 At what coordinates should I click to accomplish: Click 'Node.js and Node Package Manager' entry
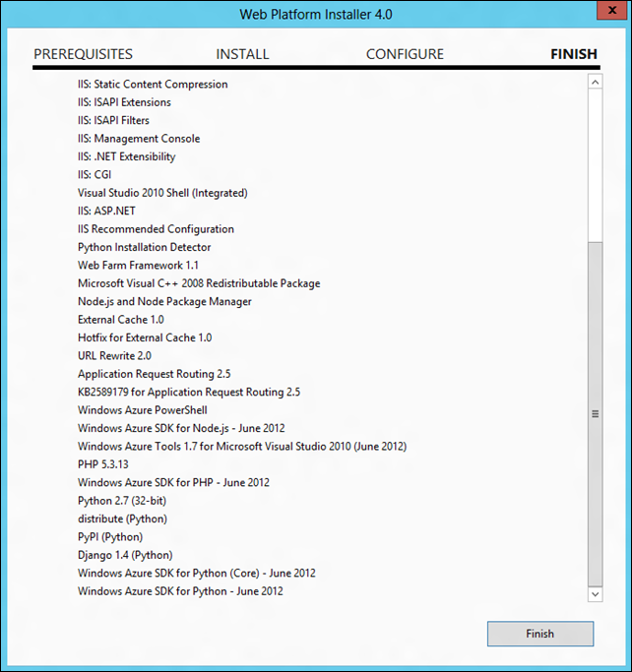[164, 301]
